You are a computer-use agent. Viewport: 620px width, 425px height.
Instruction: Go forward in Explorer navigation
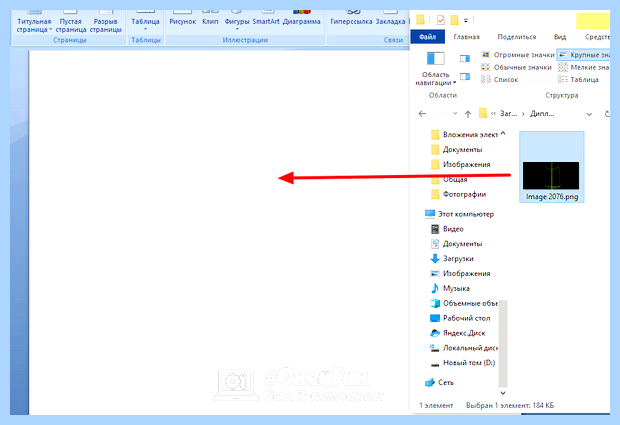[440, 114]
